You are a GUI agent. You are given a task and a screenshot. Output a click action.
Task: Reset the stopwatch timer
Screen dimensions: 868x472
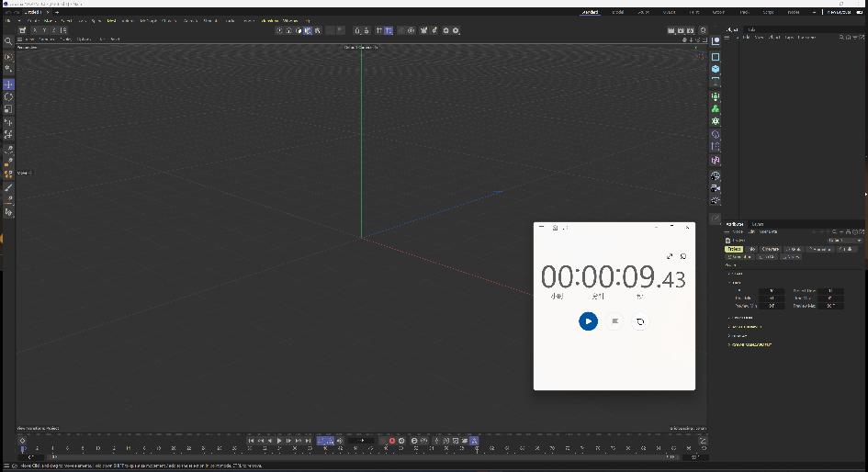click(640, 321)
